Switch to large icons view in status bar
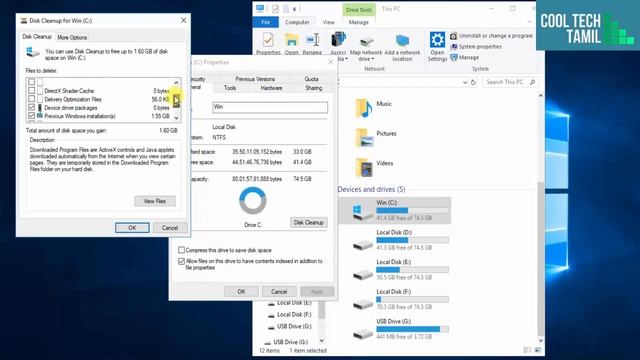Image resolution: width=640 pixels, height=360 pixels. (538, 350)
